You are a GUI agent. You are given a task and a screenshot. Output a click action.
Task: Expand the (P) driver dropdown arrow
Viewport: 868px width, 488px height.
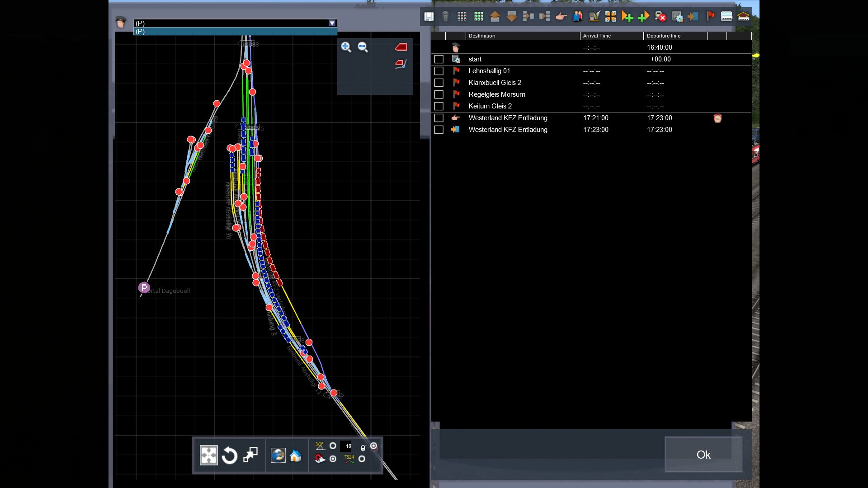332,23
